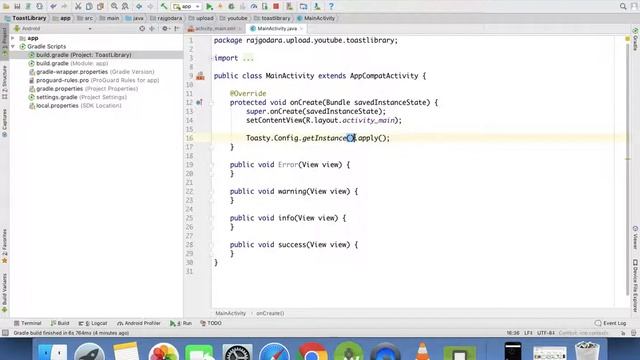The image size is (640, 360).
Task: Click the Undo arrow icon
Action: coord(53,6)
